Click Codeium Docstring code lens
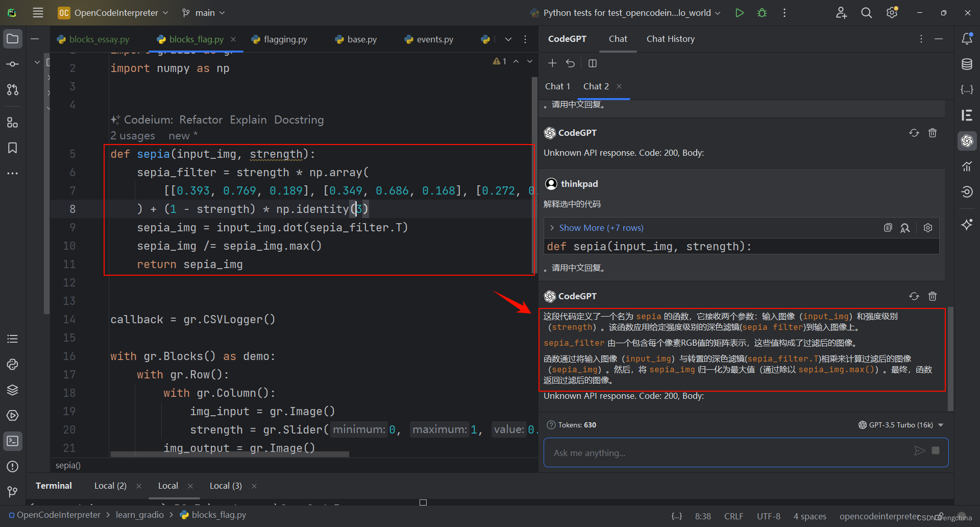Screen dimensions: 980x527 pyautogui.click(x=299, y=119)
